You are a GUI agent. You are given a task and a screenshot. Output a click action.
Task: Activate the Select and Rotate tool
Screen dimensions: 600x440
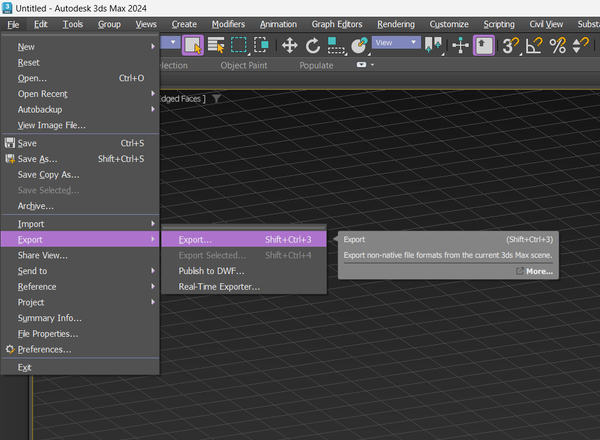[313, 46]
